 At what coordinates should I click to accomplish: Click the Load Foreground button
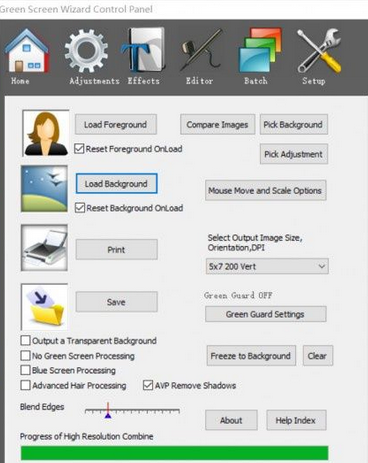click(116, 125)
